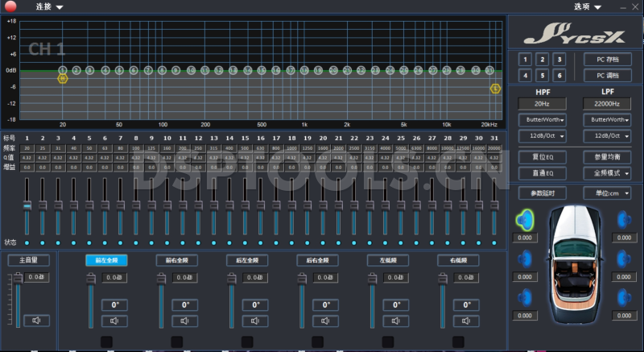Toggle the status dot under EQ band 1
644x352 pixels.
pos(27,242)
